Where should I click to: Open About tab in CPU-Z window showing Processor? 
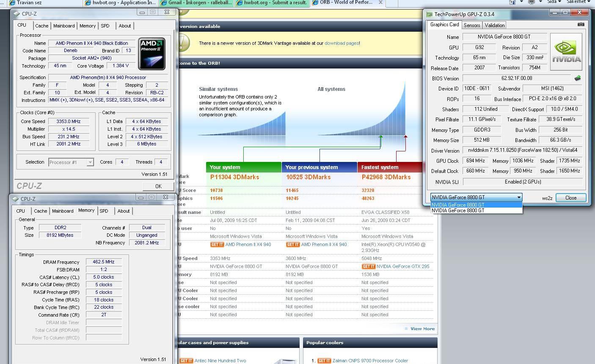click(x=125, y=26)
